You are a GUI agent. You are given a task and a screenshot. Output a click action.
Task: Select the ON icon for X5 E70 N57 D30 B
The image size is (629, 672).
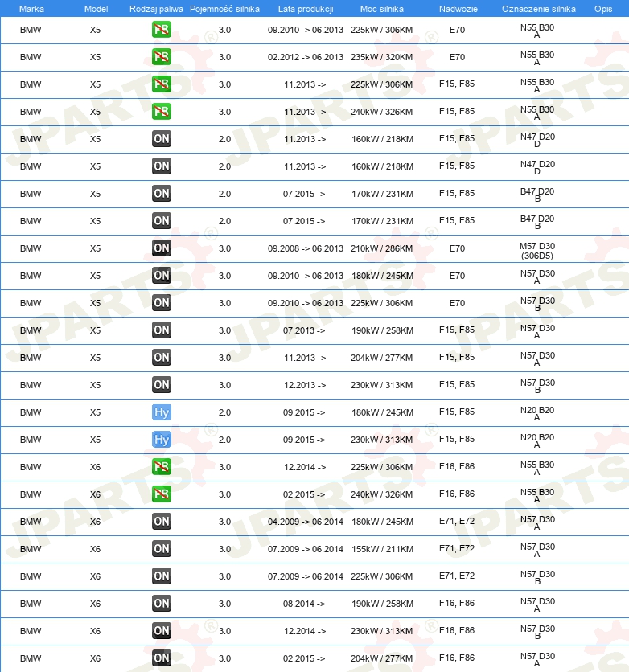click(161, 303)
